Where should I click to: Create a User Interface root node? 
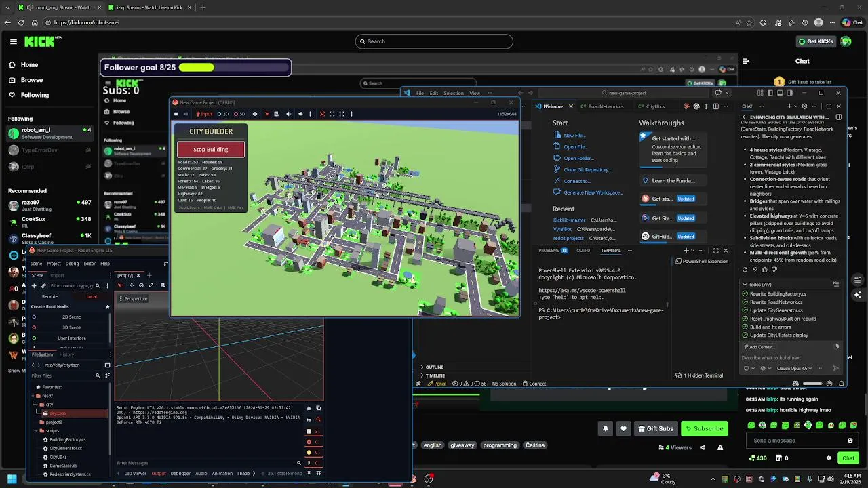[x=71, y=338]
